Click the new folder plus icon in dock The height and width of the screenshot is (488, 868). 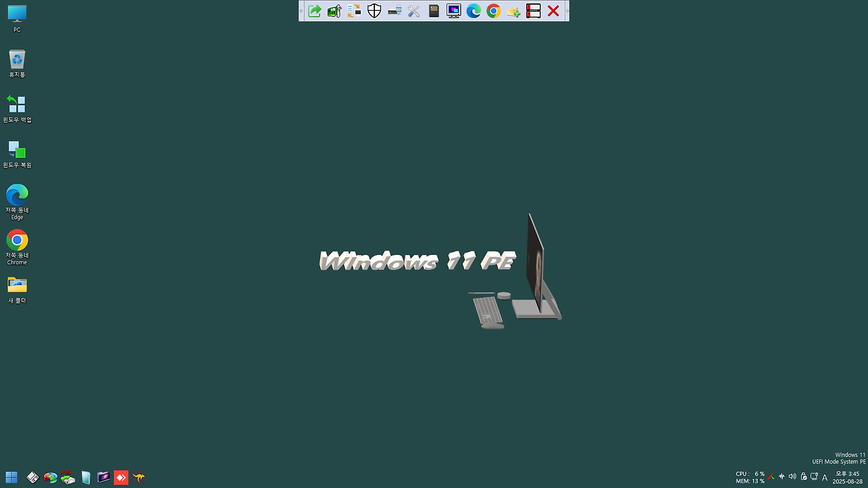pos(513,11)
